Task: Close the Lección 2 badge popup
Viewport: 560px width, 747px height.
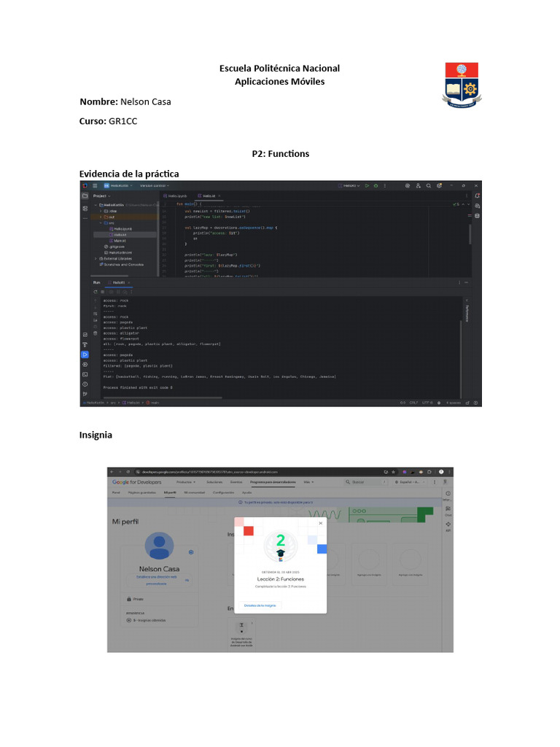Action: [321, 523]
